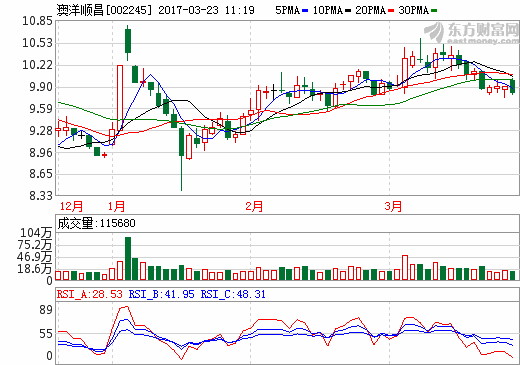Click the 8.65 price axis label
This screenshot has width=520, height=365.
(x=41, y=174)
